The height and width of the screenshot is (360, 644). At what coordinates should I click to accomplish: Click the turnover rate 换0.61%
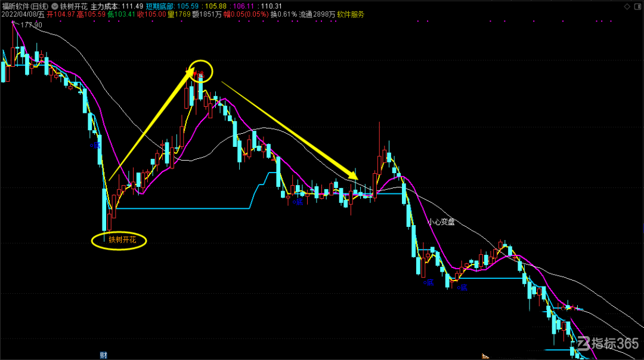[284, 14]
